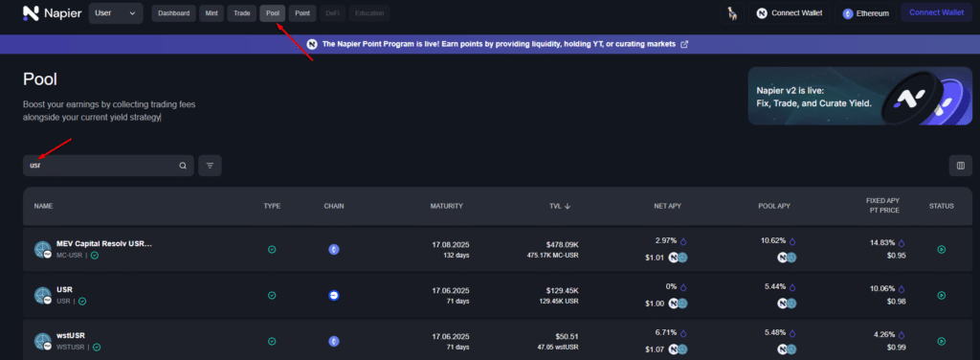This screenshot has width=980, height=360.
Task: Open the Napier v2 is live banner
Action: (859, 97)
